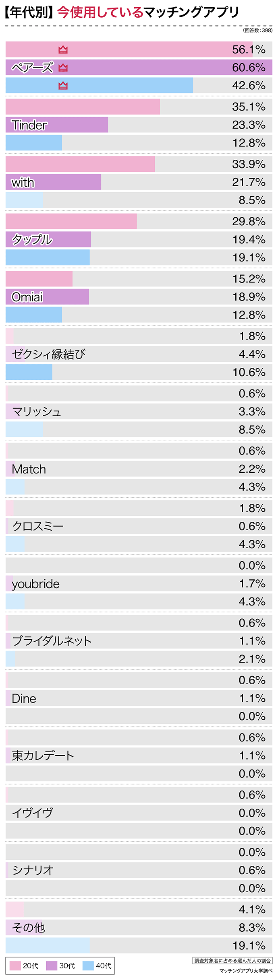The width and height of the screenshot is (278, 980).
Task: Click the Omiai label
Action: (27, 297)
